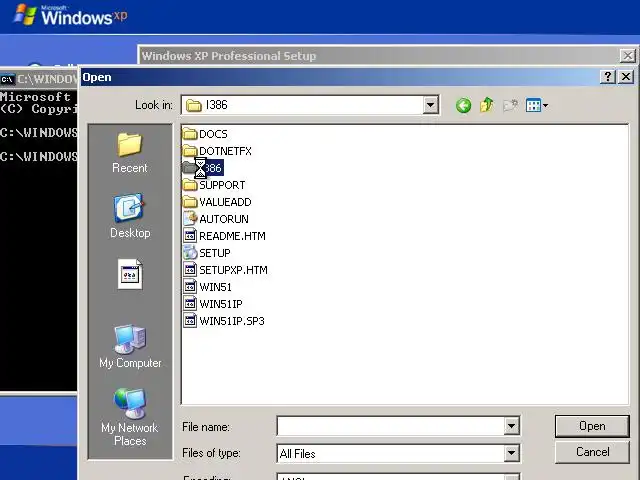Open My Network Places shortcut
This screenshot has height=480, width=640.
point(130,417)
